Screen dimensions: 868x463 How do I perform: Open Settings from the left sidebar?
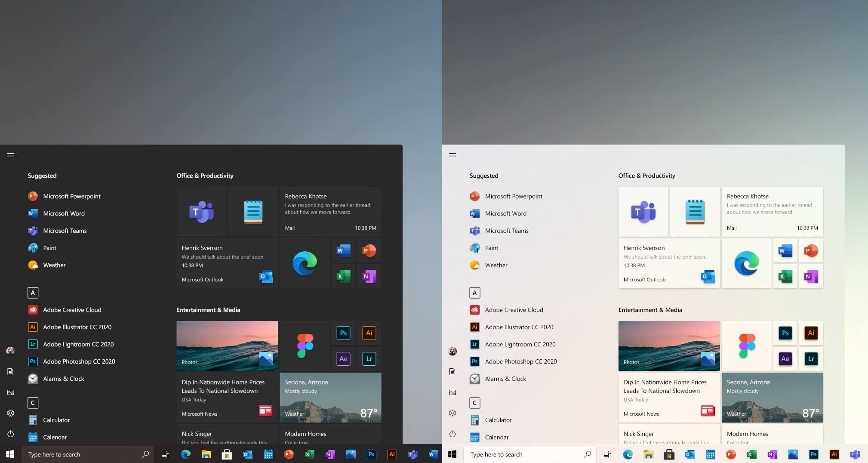click(10, 413)
